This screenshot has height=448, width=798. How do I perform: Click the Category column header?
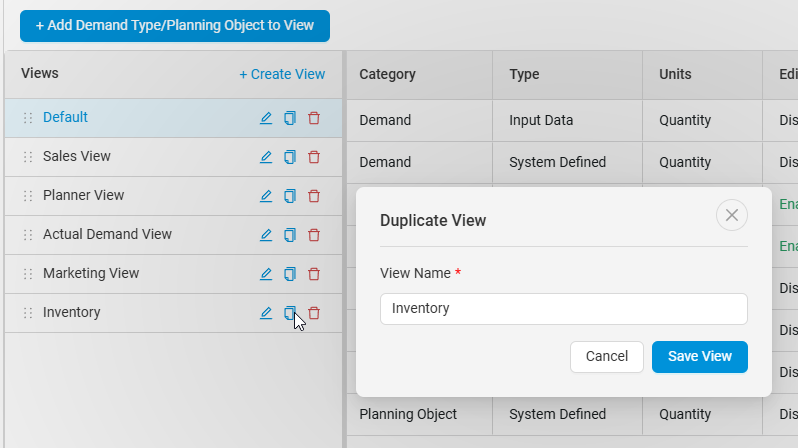coord(388,74)
